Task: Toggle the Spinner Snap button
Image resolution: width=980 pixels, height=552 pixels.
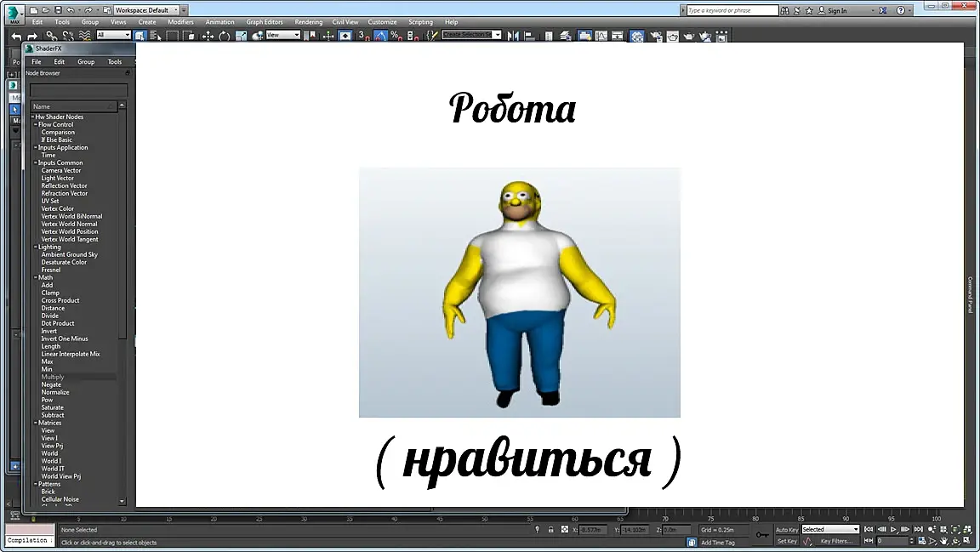Action: [x=413, y=36]
